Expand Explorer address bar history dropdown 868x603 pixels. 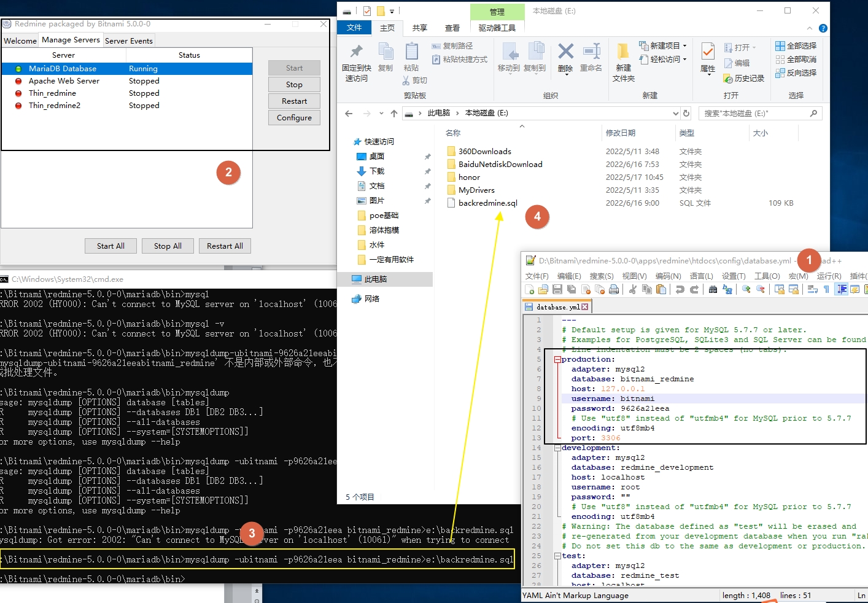tap(675, 114)
